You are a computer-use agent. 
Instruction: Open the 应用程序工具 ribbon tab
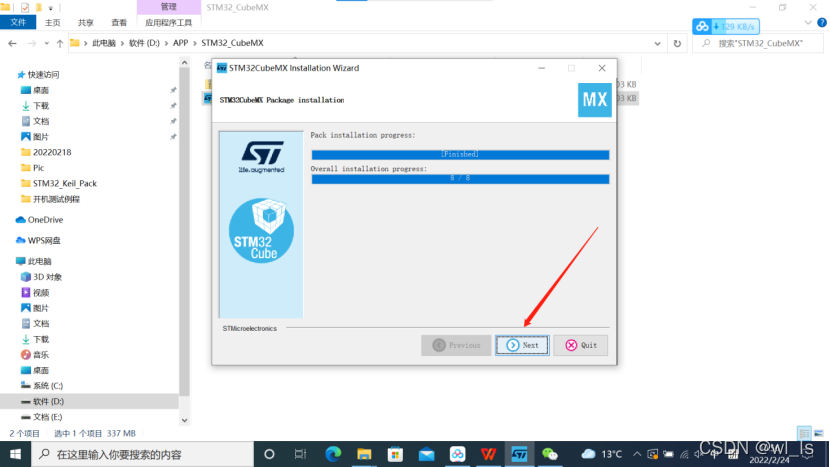coord(168,23)
